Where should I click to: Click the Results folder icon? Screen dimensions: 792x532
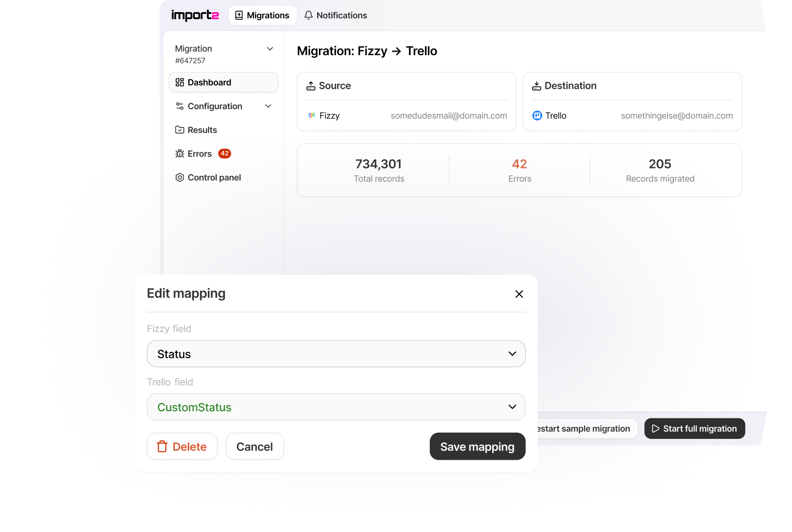[180, 130]
